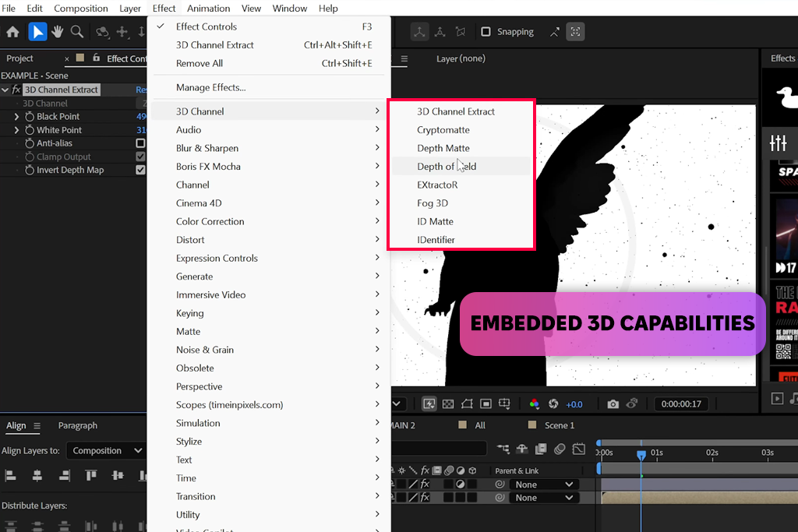Open the Blur & Sharpen submenu
This screenshot has width=798, height=532.
point(268,148)
